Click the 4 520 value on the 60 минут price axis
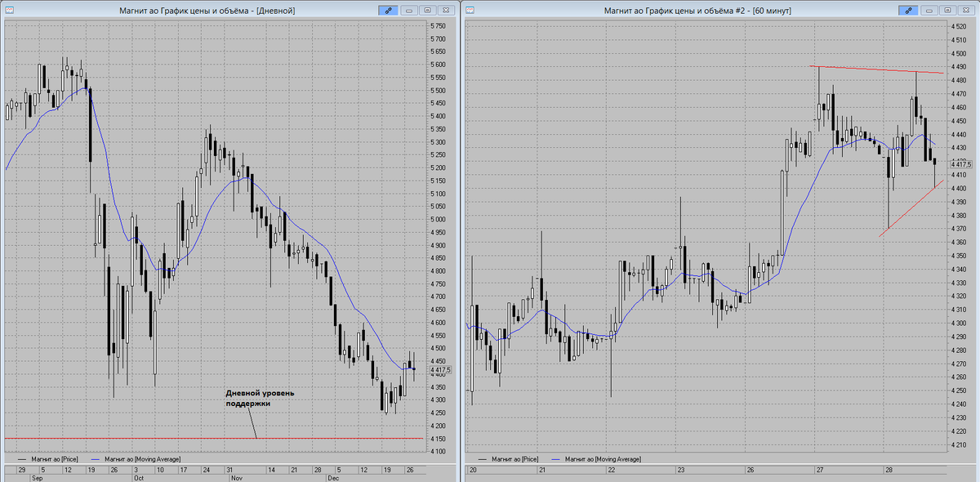The height and width of the screenshot is (482, 980). pos(959,27)
